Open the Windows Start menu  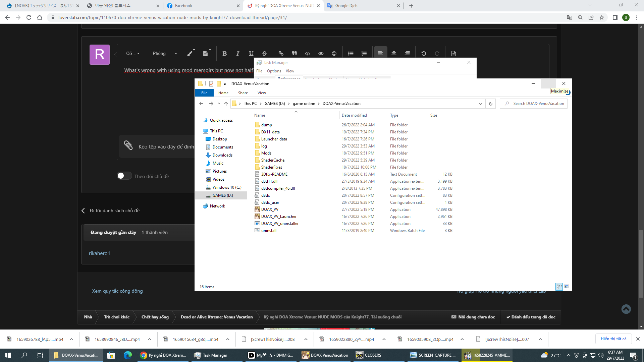pos(8,355)
